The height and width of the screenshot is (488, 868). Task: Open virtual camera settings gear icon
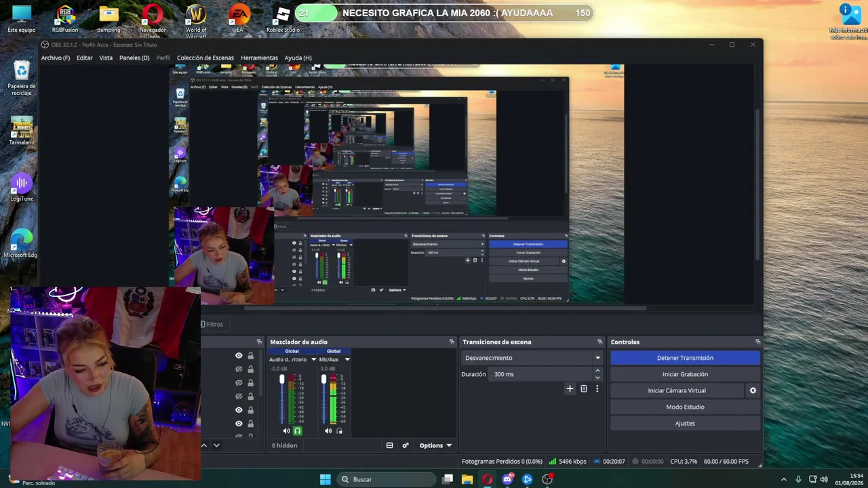coord(753,390)
